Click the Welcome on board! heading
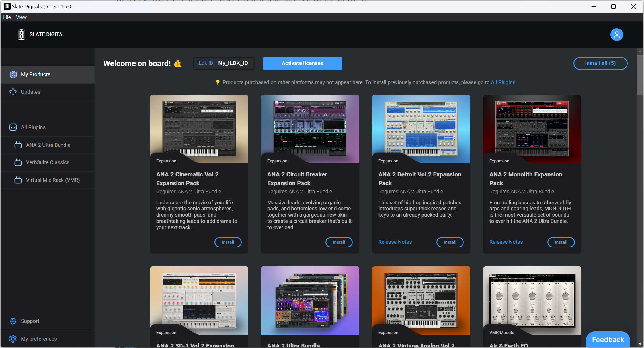 pyautogui.click(x=137, y=63)
